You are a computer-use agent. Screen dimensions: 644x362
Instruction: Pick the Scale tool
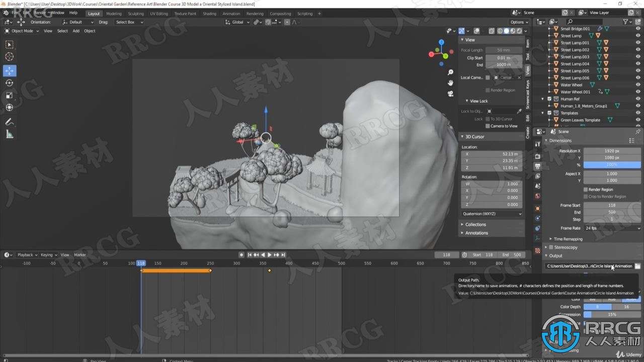click(10, 95)
